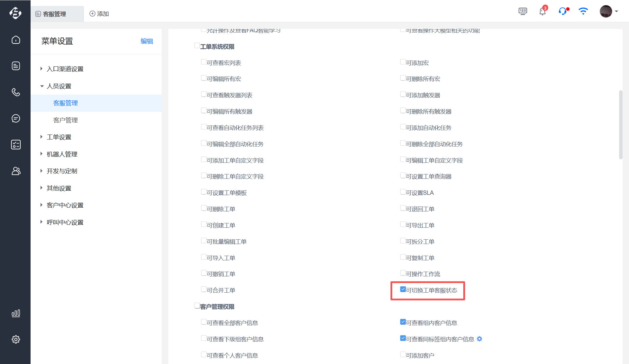This screenshot has height=364, width=629.
Task: Open the home icon in sidebar
Action: 16,40
